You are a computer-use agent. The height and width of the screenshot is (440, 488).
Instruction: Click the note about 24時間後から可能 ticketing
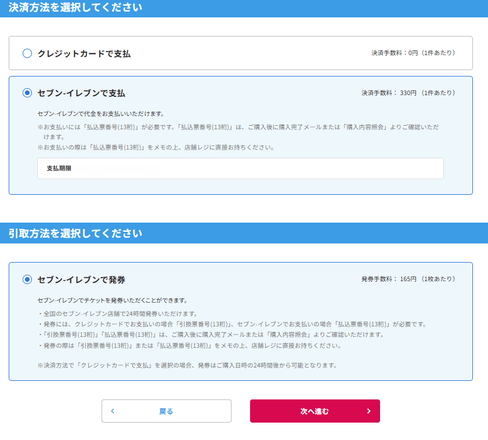pyautogui.click(x=187, y=365)
